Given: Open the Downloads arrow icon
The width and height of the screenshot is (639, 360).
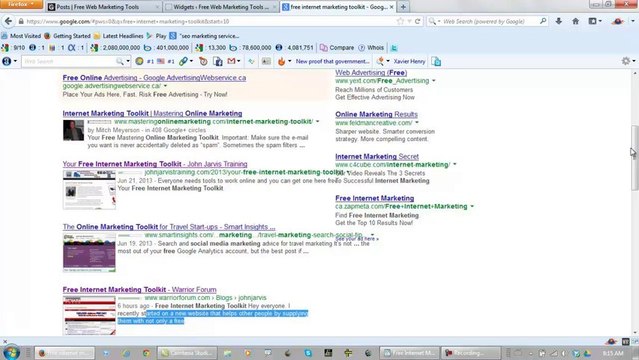Looking at the screenshot, I should (559, 21).
